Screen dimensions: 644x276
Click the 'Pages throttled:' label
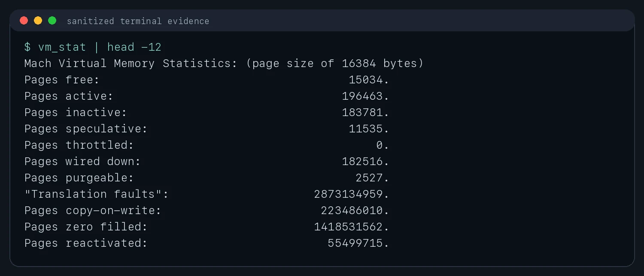pyautogui.click(x=79, y=145)
